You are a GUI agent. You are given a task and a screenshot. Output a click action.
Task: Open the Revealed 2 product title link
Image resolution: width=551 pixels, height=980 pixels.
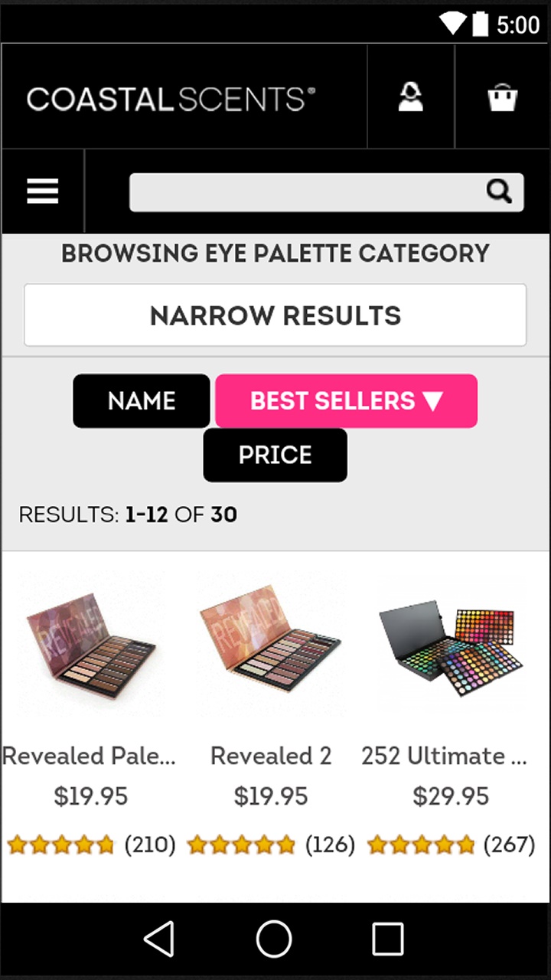click(x=271, y=756)
